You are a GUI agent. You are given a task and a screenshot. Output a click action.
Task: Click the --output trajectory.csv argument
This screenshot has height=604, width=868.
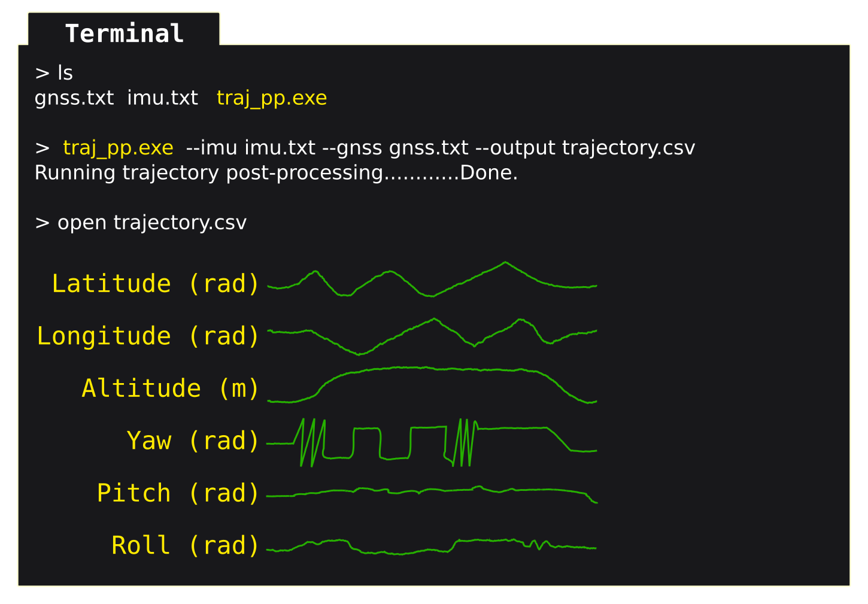(x=585, y=148)
